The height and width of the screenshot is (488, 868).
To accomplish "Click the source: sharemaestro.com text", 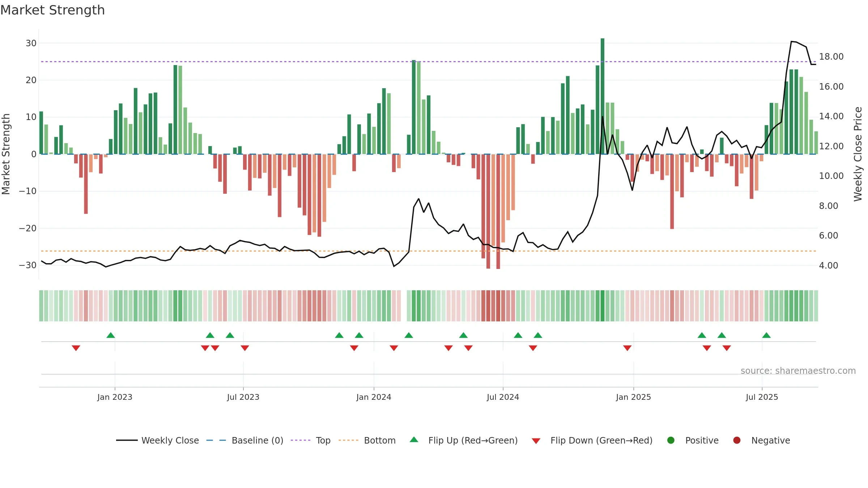I will (798, 371).
